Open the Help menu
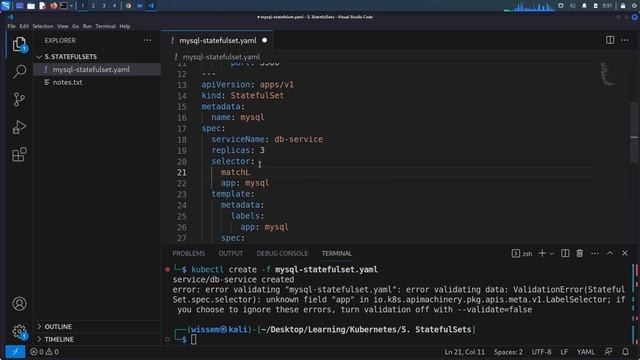Image resolution: width=640 pixels, height=360 pixels. (124, 26)
